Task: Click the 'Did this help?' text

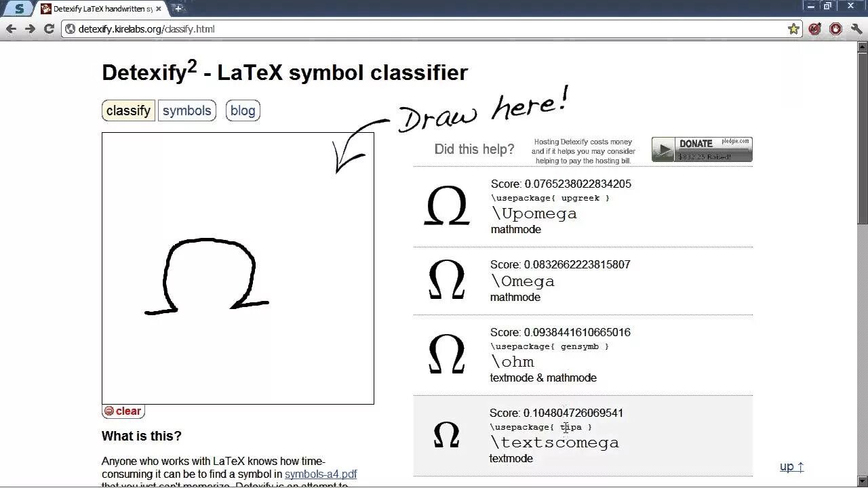Action: (474, 149)
